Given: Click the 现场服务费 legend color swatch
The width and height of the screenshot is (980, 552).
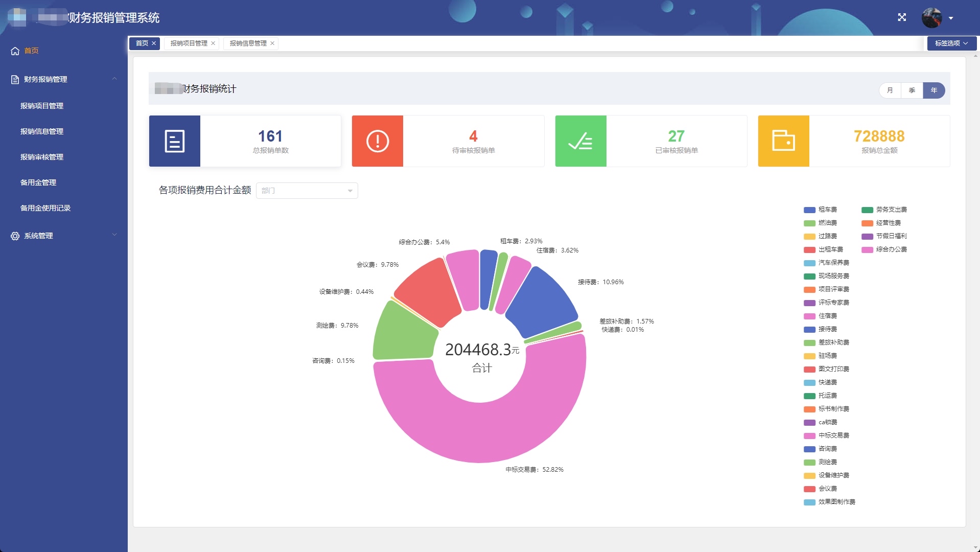Looking at the screenshot, I should coord(809,276).
